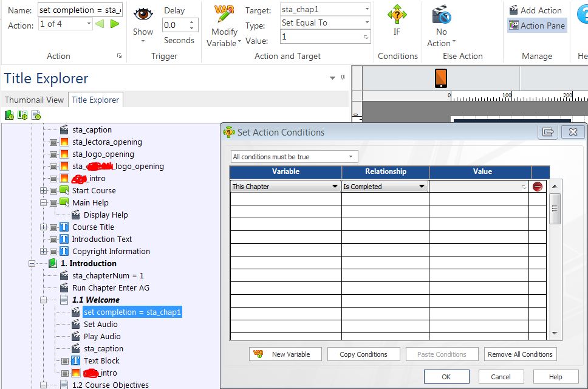588x389 pixels.
Task: Click the New Variable button
Action: point(285,354)
